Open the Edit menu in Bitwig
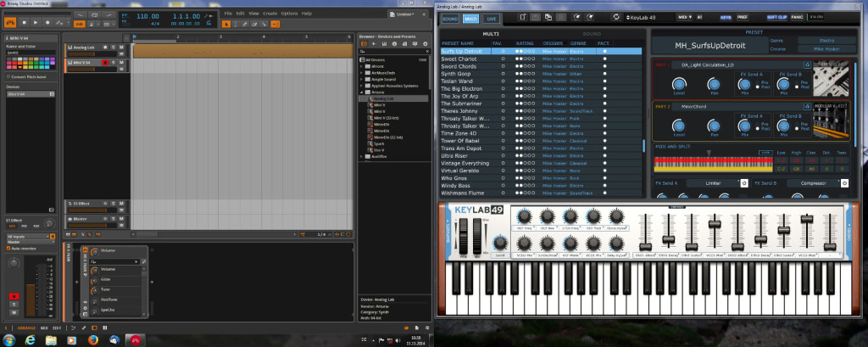Screen dimensions: 868x347 point(240,14)
